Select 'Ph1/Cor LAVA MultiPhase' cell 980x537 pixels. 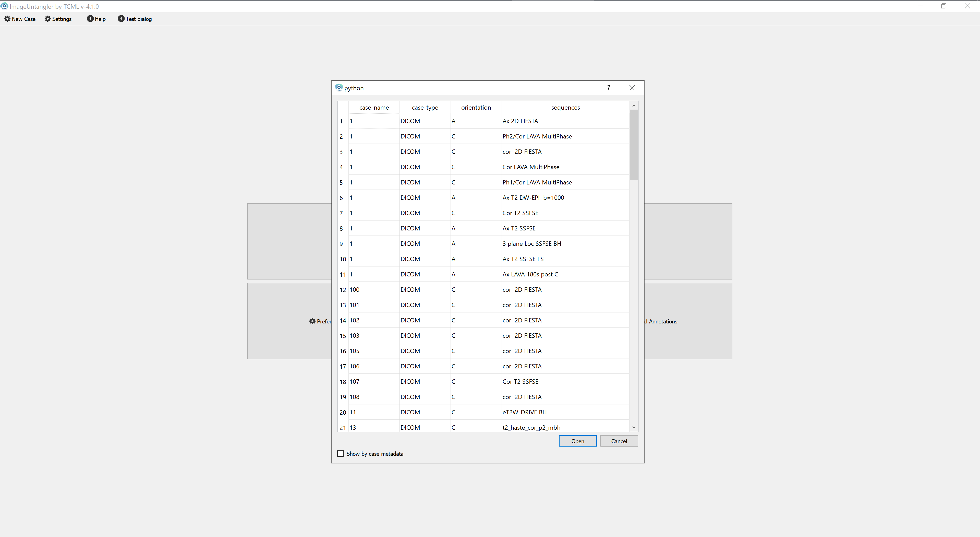pyautogui.click(x=565, y=182)
